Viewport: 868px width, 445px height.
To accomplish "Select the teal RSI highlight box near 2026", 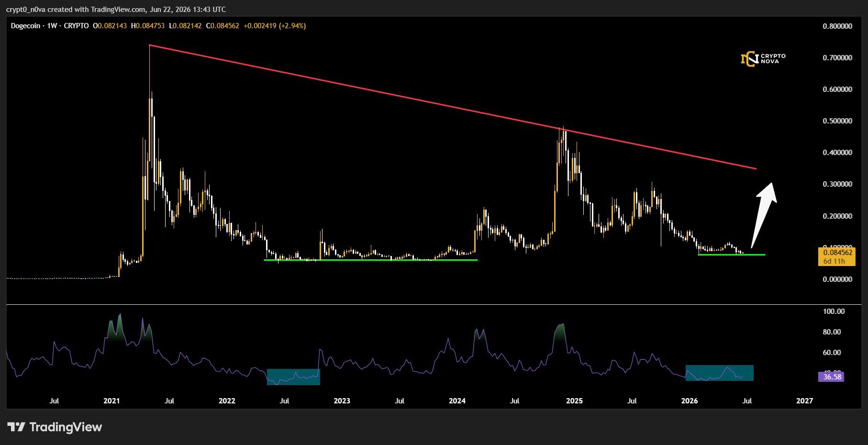I will 720,373.
